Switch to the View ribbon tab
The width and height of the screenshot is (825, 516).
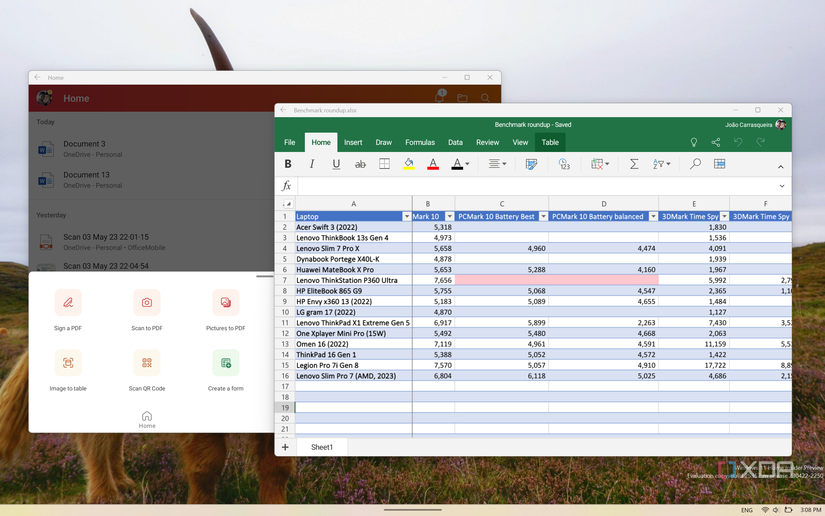[x=520, y=143]
